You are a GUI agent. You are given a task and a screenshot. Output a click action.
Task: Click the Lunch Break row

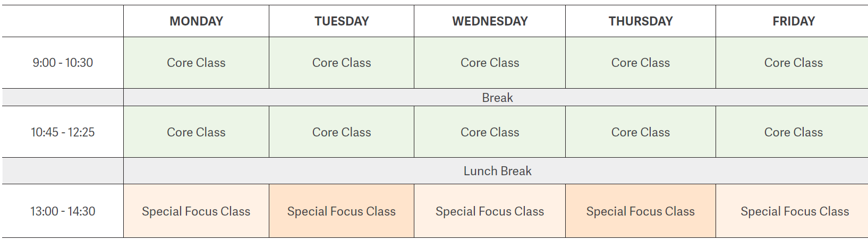(497, 171)
